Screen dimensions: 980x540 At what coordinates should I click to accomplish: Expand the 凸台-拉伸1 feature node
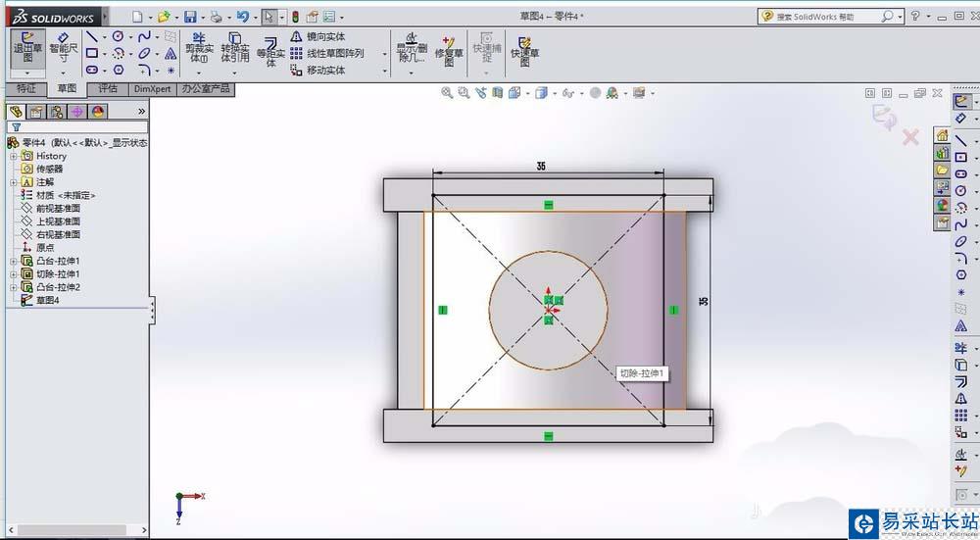13,262
